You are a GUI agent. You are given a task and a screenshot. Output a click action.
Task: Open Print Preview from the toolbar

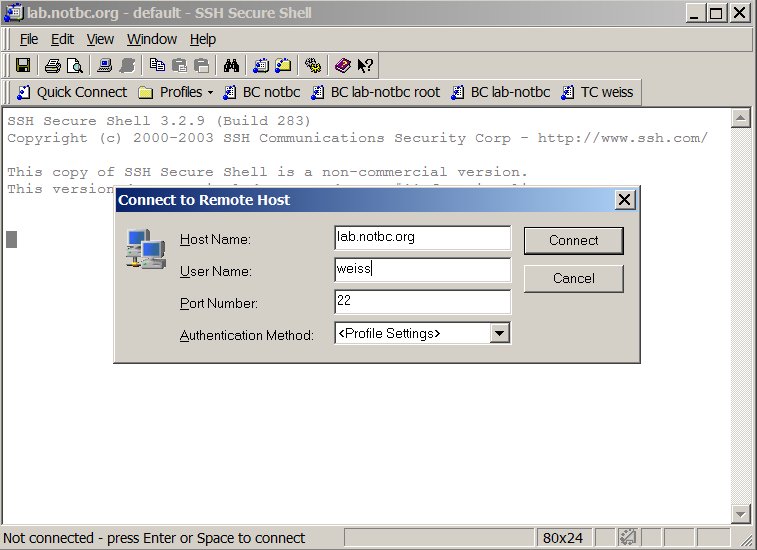click(73, 66)
